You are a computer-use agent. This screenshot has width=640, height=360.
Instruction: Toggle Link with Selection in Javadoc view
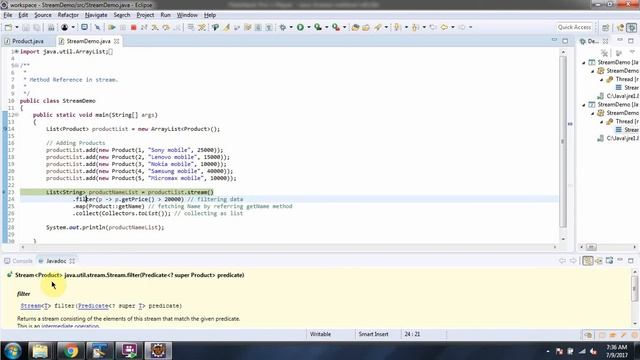click(x=588, y=261)
